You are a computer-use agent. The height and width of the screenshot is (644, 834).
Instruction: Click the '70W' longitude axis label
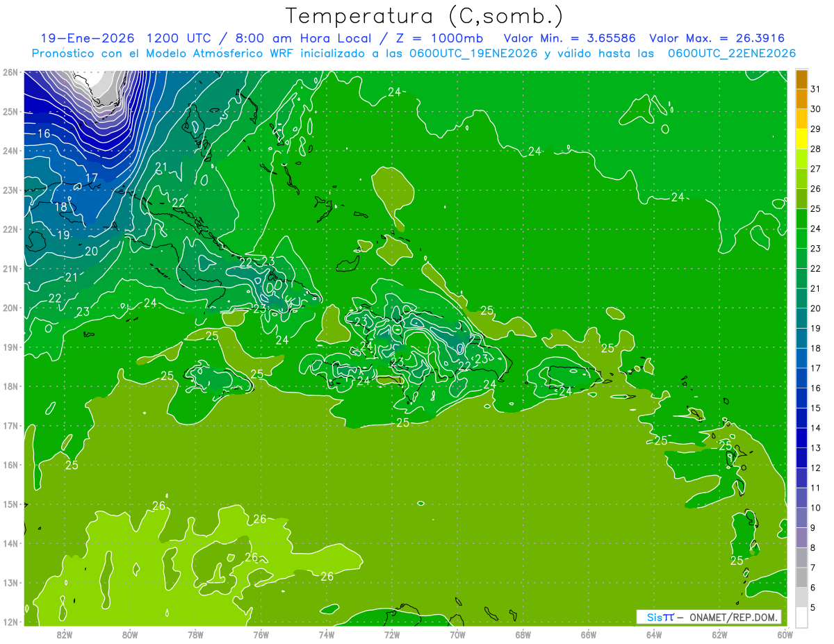pyautogui.click(x=457, y=634)
